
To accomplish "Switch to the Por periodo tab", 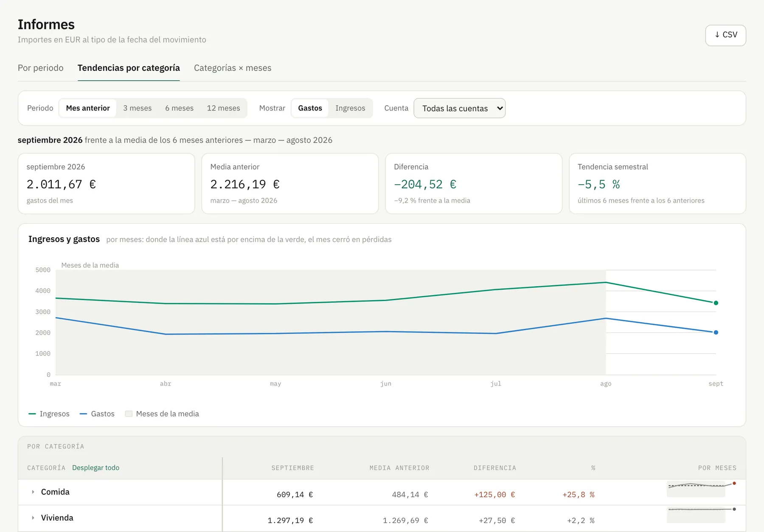I will (41, 68).
